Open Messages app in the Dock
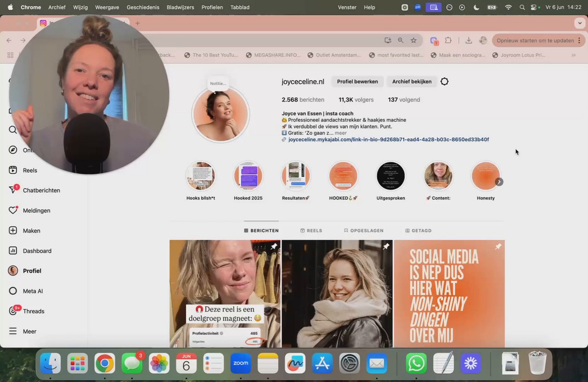Viewport: 588px width, 382px height. point(132,364)
